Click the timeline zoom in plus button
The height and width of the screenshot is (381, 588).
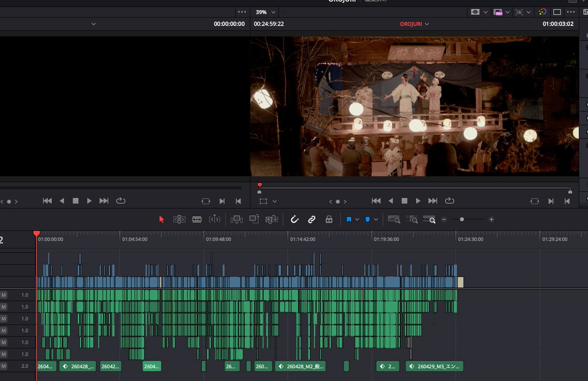491,220
